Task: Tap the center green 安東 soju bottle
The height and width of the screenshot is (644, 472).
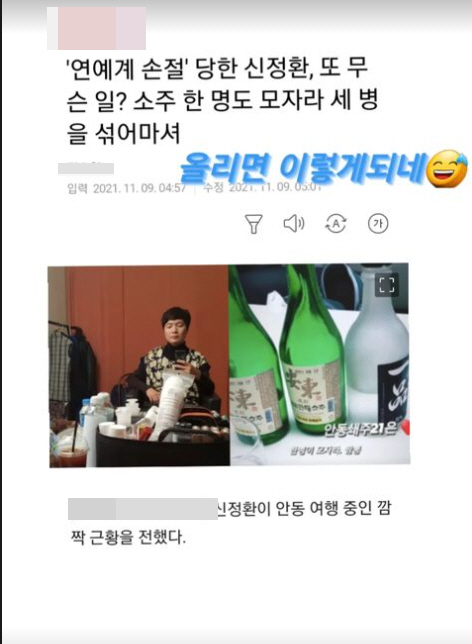Action: pyautogui.click(x=311, y=357)
